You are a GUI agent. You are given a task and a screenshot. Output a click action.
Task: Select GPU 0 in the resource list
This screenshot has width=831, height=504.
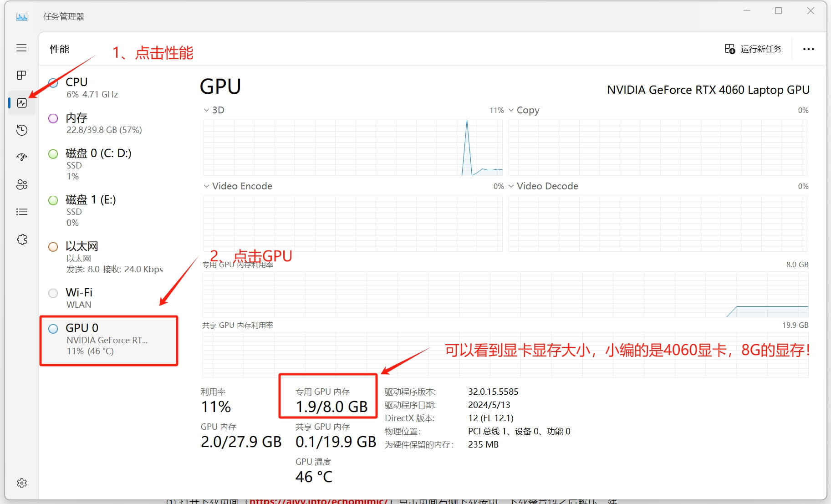(108, 340)
